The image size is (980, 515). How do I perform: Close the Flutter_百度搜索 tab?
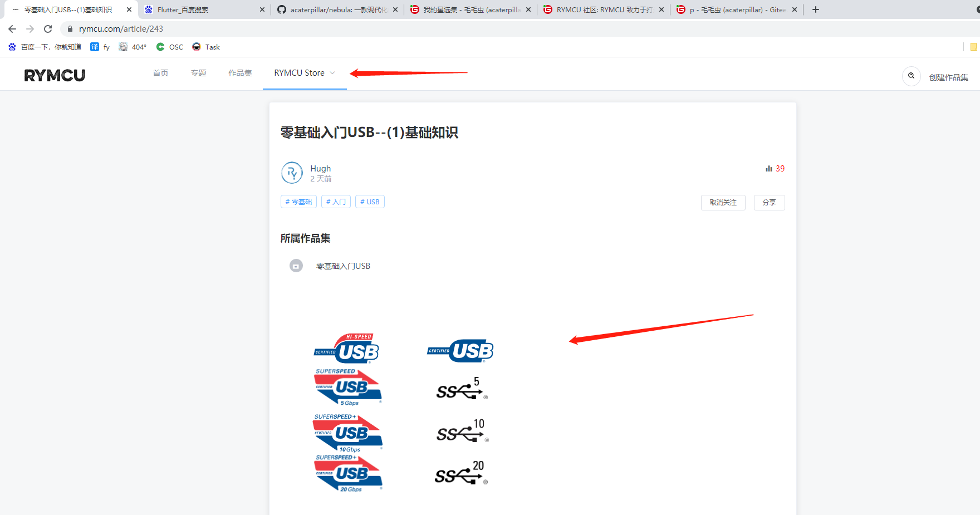262,9
